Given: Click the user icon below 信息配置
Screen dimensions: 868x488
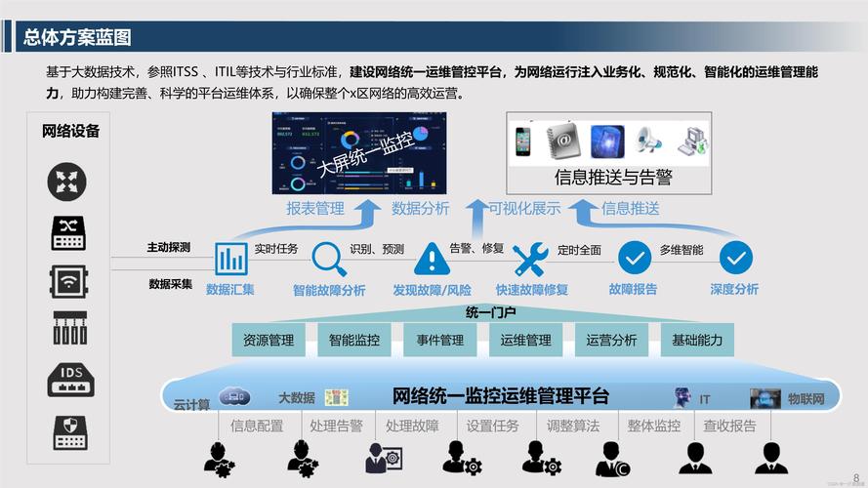Looking at the screenshot, I should click(x=220, y=460).
